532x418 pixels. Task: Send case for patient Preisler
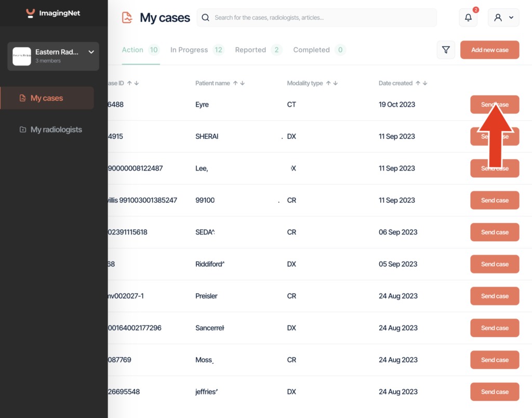(495, 296)
